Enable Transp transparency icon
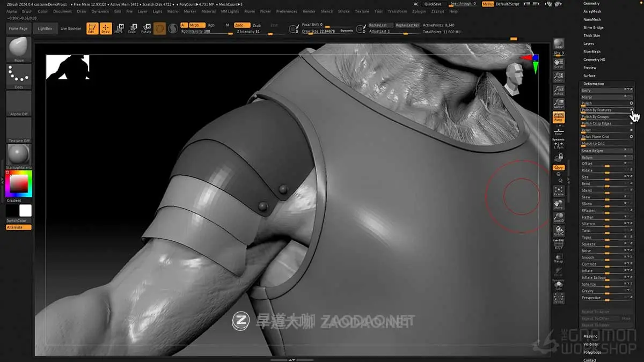644x362 pixels. coord(558,259)
